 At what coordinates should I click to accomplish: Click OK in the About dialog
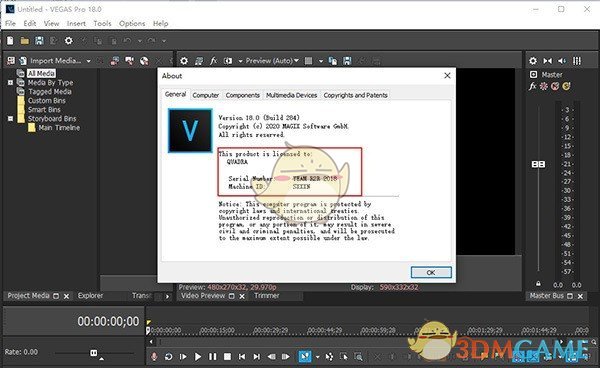(431, 272)
